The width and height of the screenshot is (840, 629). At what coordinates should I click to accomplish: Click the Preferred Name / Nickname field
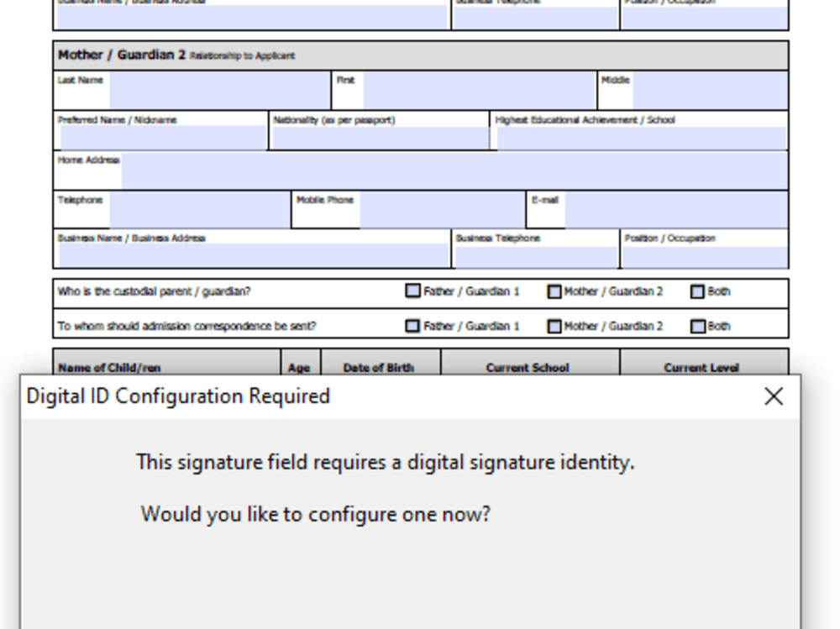point(160,136)
